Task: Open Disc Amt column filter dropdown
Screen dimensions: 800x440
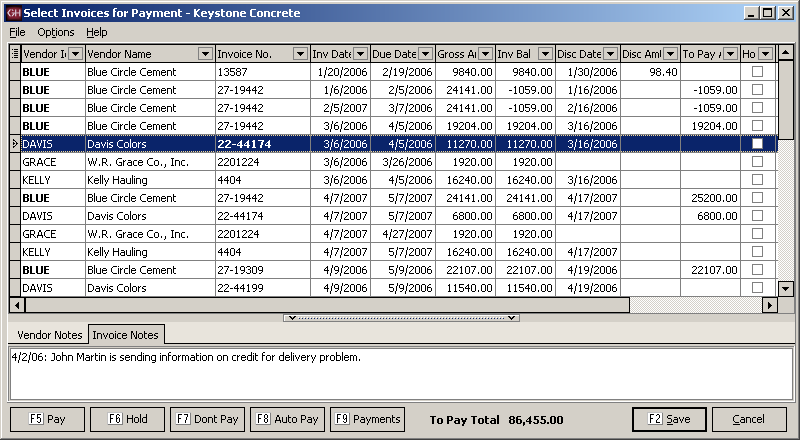Action: (670, 54)
